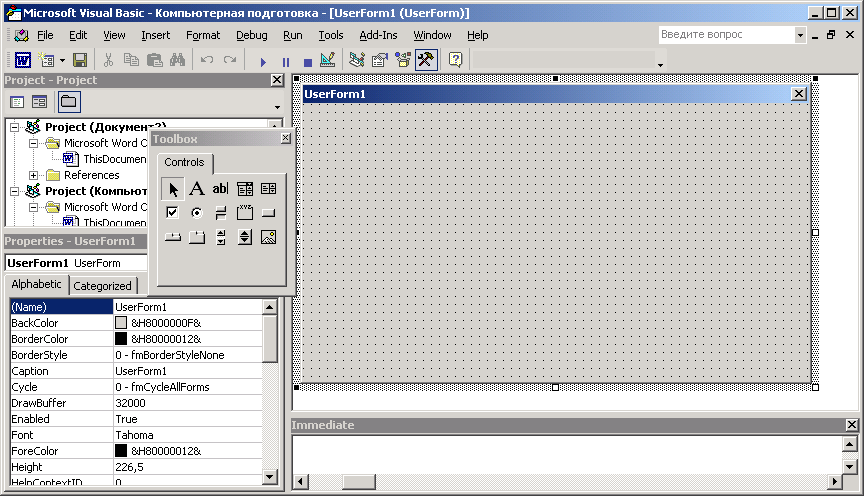Click the Undo arrow icon
This screenshot has height=496, width=864.
207,60
